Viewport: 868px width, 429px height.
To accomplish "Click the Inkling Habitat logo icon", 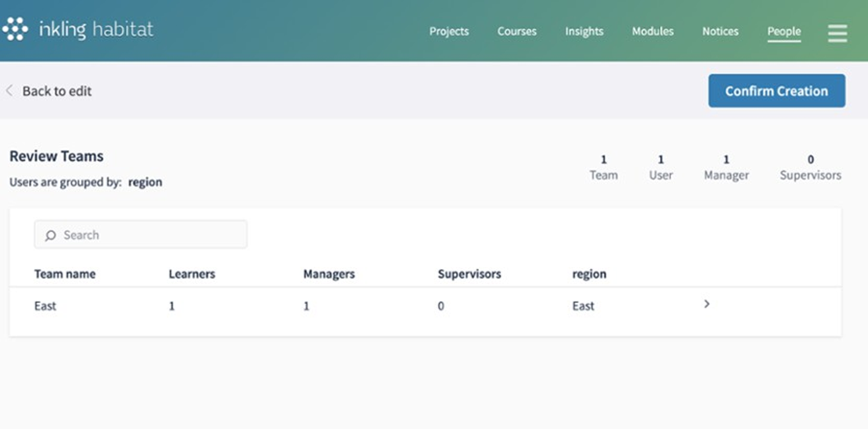I will (x=15, y=30).
